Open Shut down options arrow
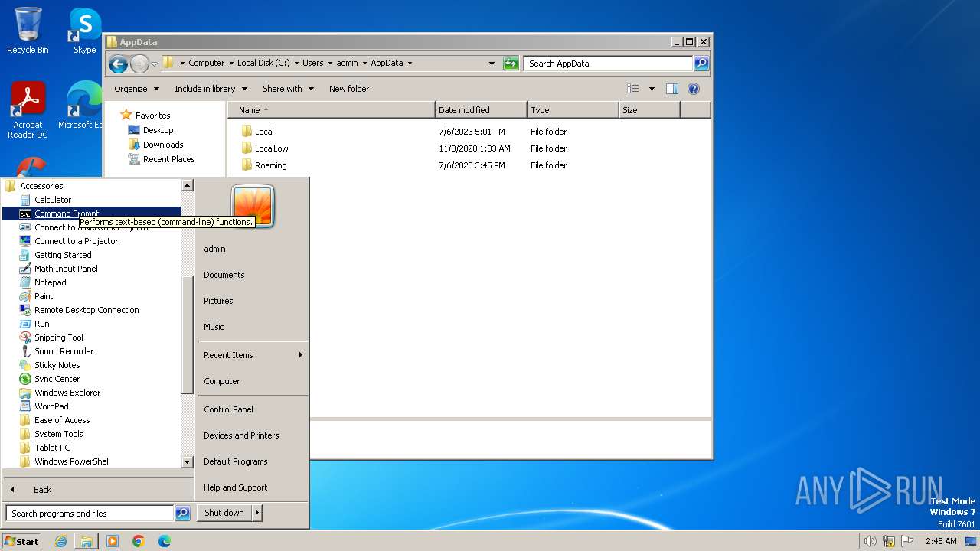Image resolution: width=980 pixels, height=551 pixels. coord(257,513)
